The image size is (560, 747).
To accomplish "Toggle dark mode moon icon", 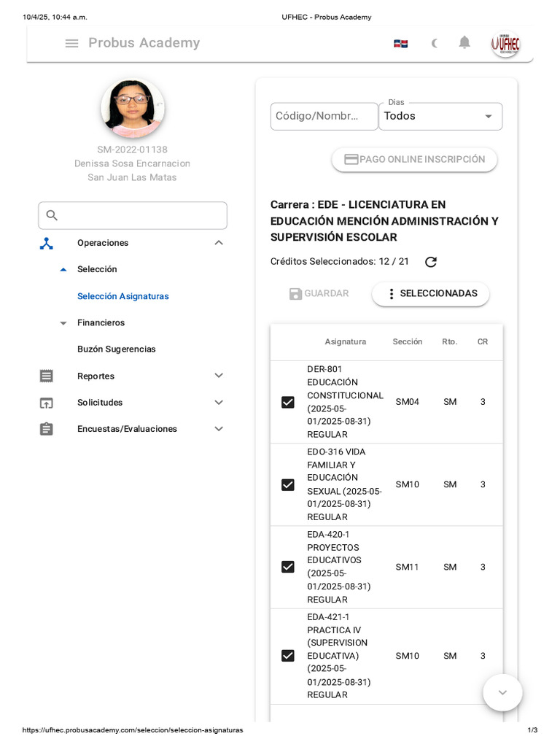I will tap(435, 43).
